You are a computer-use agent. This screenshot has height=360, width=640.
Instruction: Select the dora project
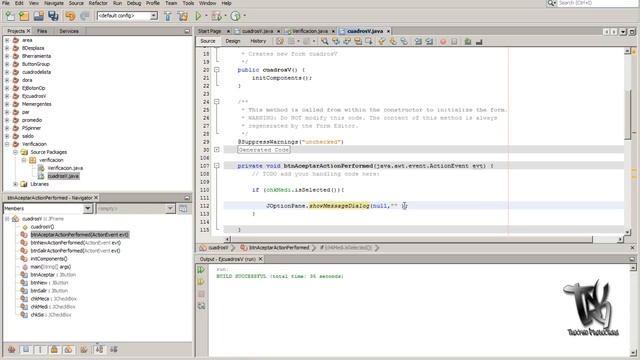click(x=27, y=80)
